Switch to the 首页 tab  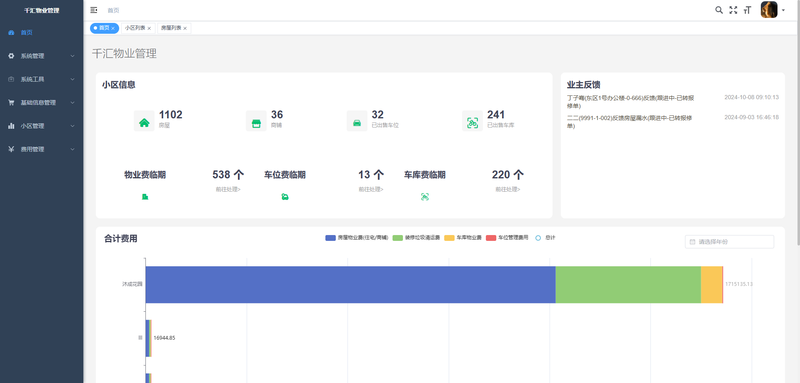(104, 28)
